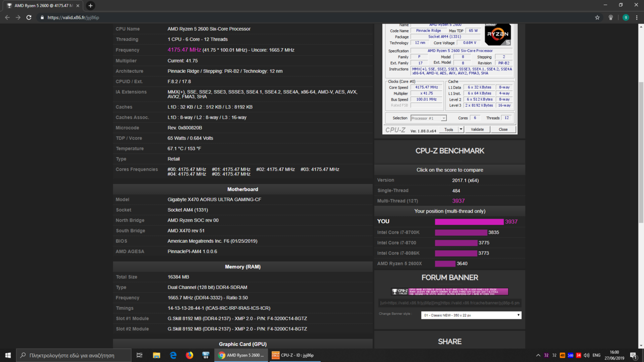Click the forum banner URL field
644x362 pixels.
coord(450,303)
